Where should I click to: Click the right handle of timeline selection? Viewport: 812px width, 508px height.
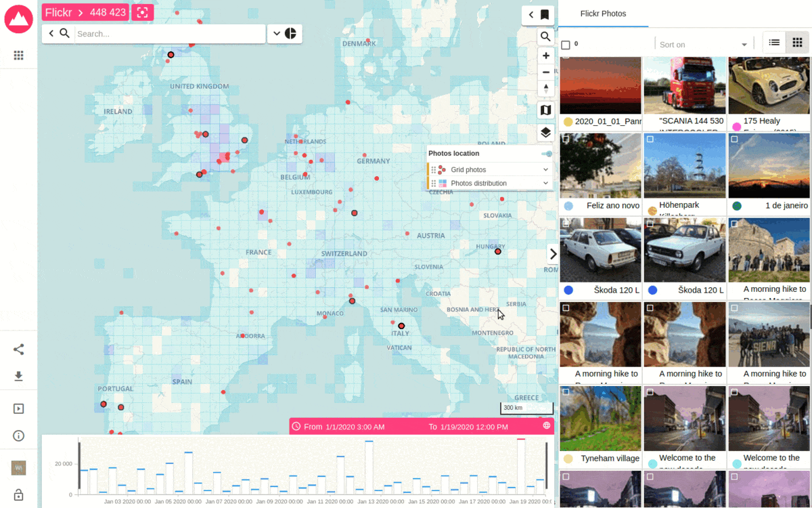(546, 467)
